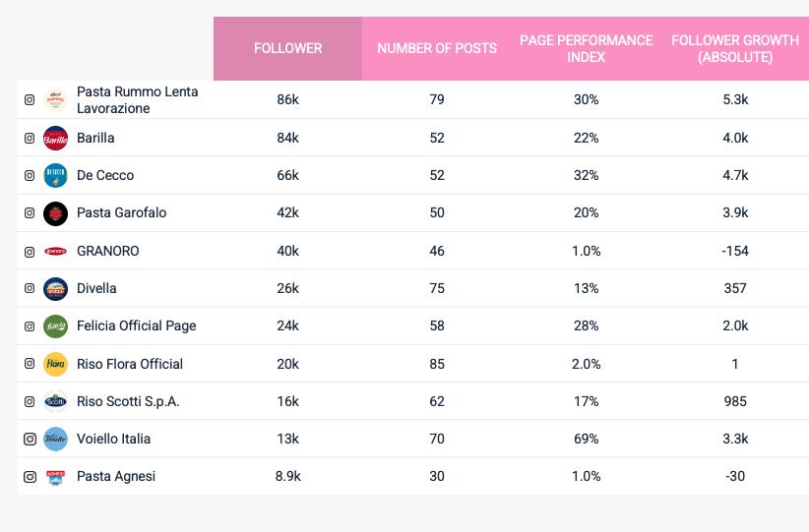Click the Felicia green logo icon
This screenshot has height=532, width=809.
56,326
